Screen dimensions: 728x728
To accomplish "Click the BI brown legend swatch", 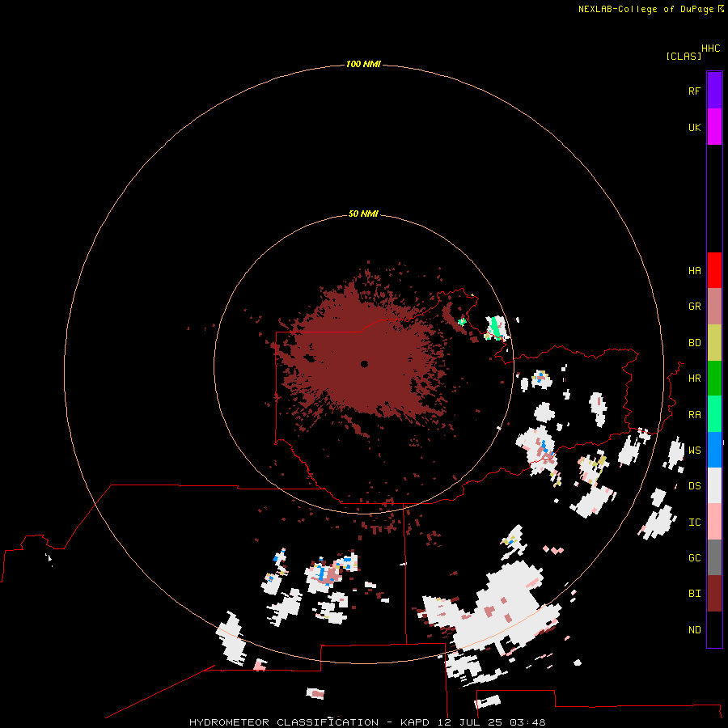I will [714, 594].
